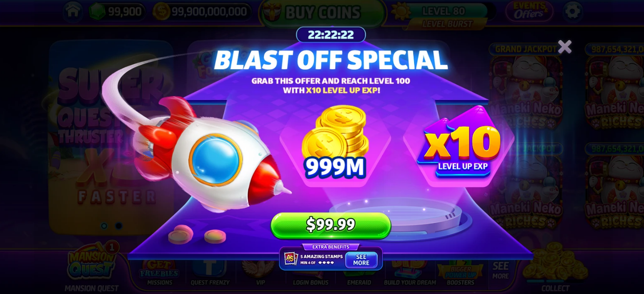Tap the Amazing Stamps icon
The height and width of the screenshot is (294, 644).
click(x=291, y=259)
